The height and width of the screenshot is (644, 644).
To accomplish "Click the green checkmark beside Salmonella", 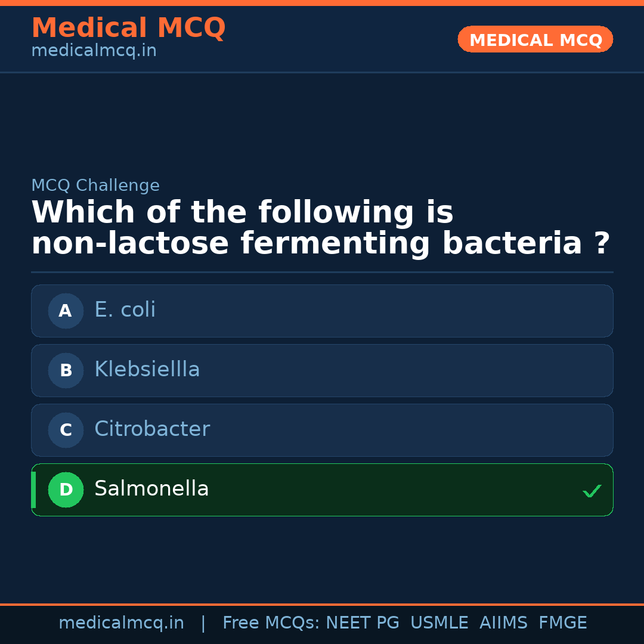I will click(592, 491).
